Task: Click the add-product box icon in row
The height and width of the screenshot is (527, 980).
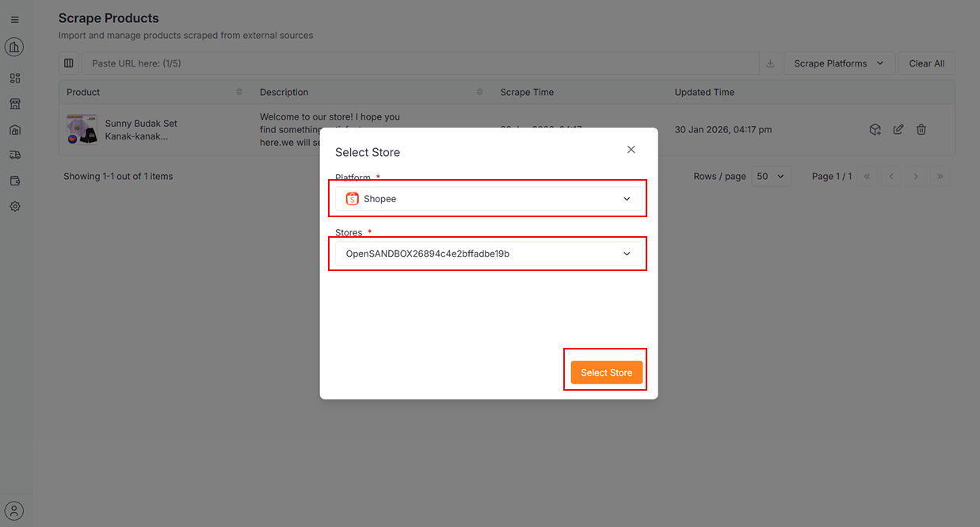Action: (875, 130)
